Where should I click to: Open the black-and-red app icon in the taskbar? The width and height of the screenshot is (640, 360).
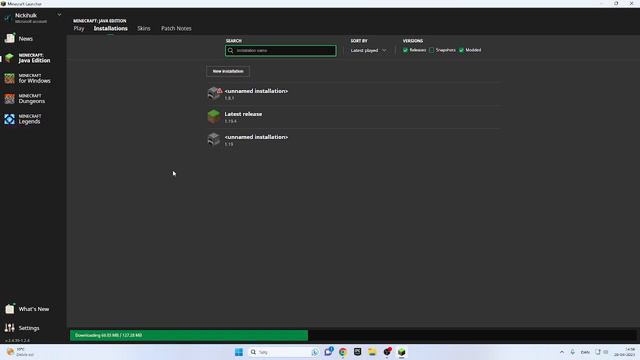click(387, 351)
